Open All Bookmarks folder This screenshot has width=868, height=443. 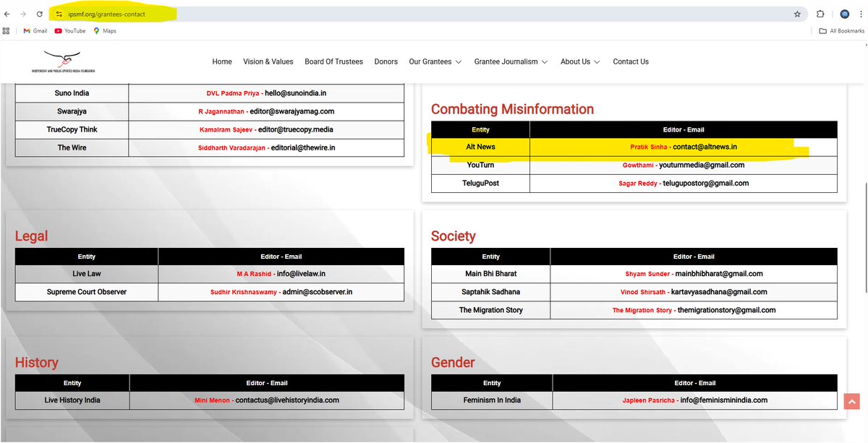[842, 31]
